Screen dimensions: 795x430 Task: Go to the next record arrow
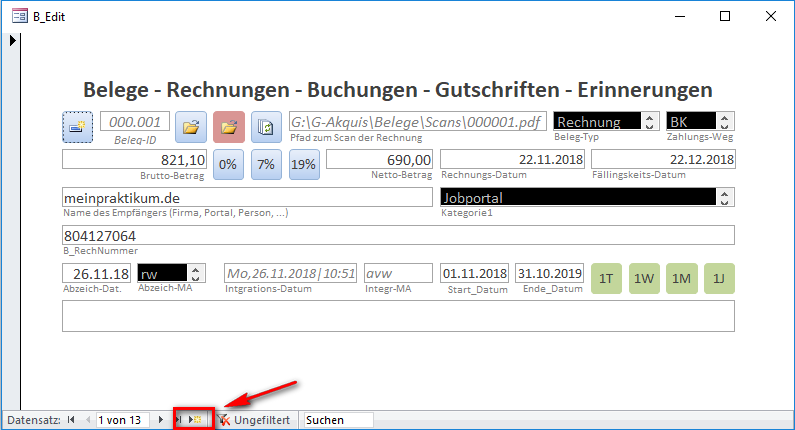[161, 420]
